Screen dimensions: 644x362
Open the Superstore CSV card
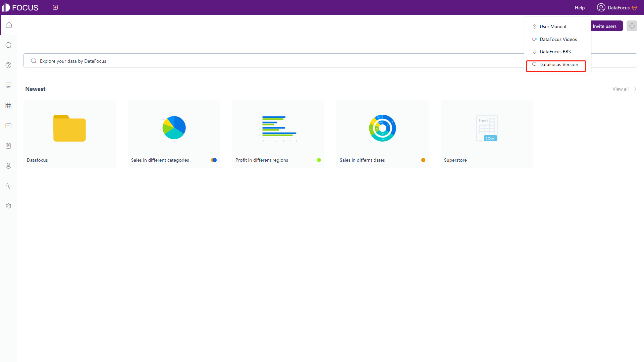click(x=487, y=134)
